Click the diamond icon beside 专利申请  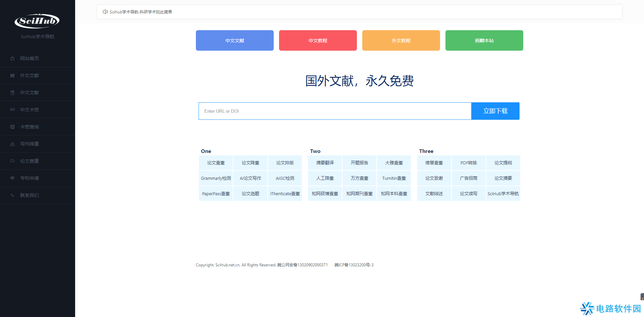coord(12,178)
